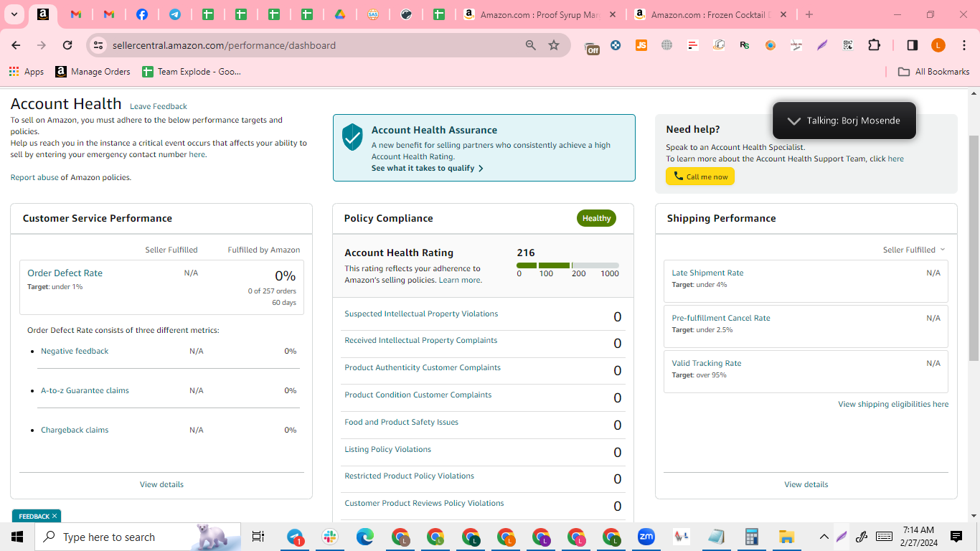The height and width of the screenshot is (551, 980).
Task: Switch to the Telegram browser tab
Action: pos(174,14)
